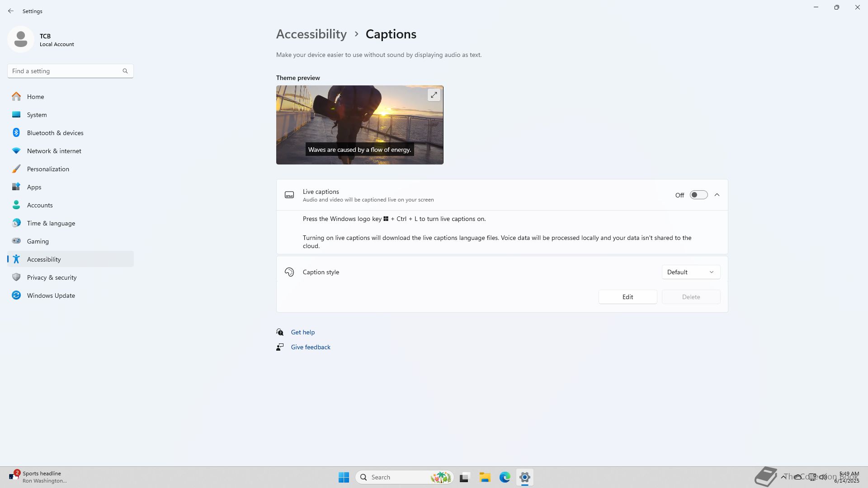Collapse the Live captions section chevron
The image size is (868, 488).
coord(717,195)
